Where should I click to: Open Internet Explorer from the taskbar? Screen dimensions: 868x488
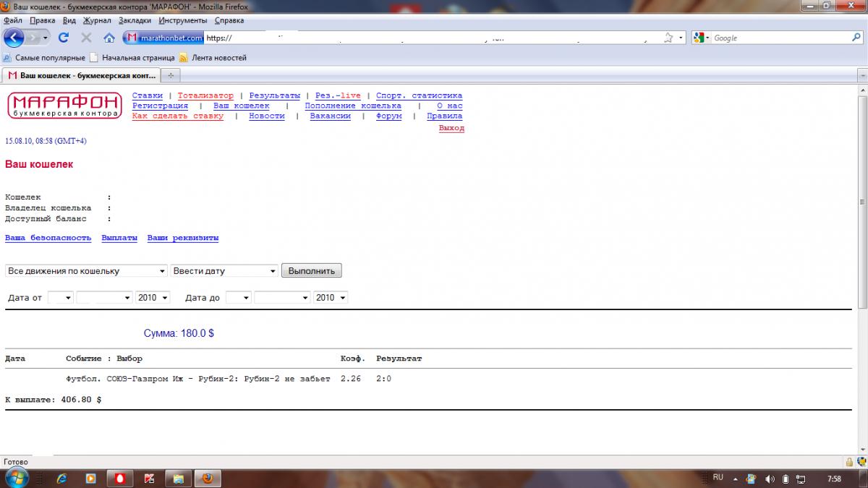pos(61,479)
